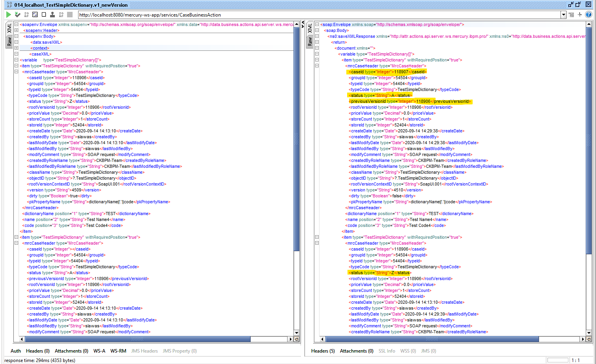Open the endpoint URL dropdown arrow
The image size is (596, 364).
564,15
